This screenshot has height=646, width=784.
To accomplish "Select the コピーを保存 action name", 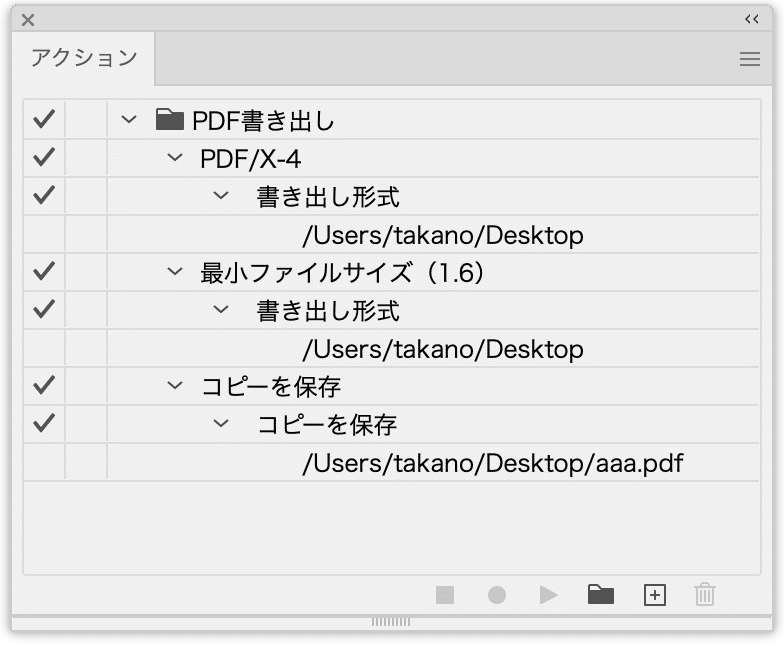I will 271,387.
